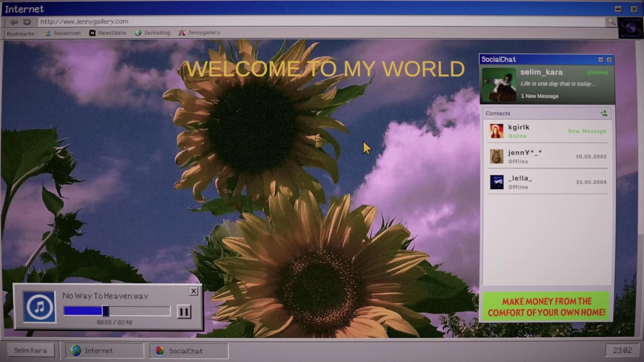Click the reload page icon

coord(27,21)
